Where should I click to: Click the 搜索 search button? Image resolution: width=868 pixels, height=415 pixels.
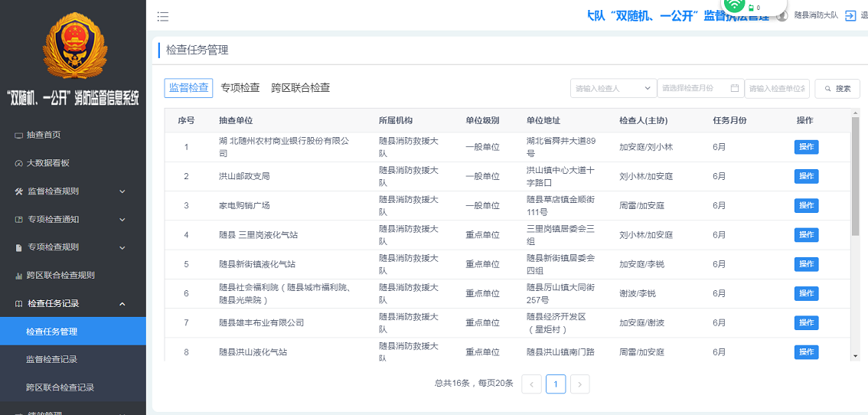[x=837, y=89]
